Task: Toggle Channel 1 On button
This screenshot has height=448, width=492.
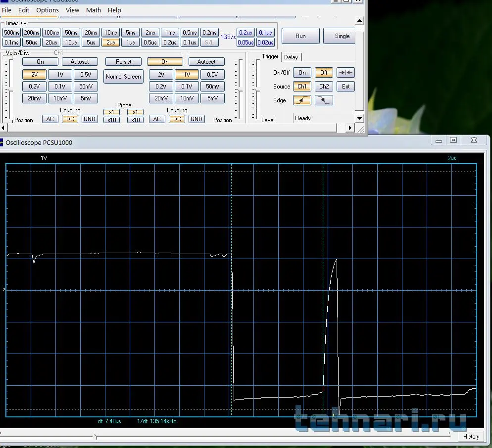Action: click(x=40, y=62)
